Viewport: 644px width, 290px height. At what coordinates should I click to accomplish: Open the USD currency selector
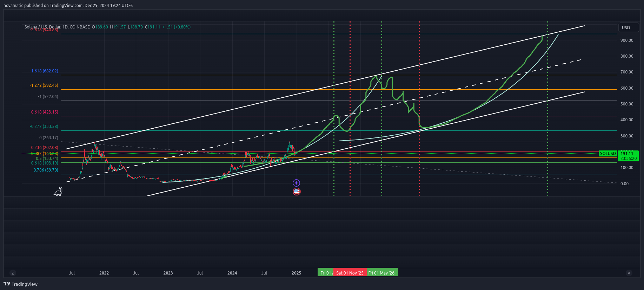628,27
